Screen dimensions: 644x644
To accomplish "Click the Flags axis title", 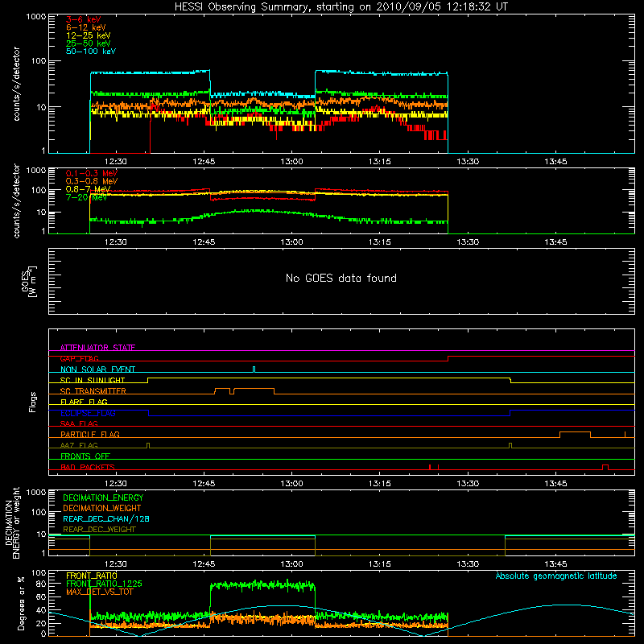I will [33, 402].
